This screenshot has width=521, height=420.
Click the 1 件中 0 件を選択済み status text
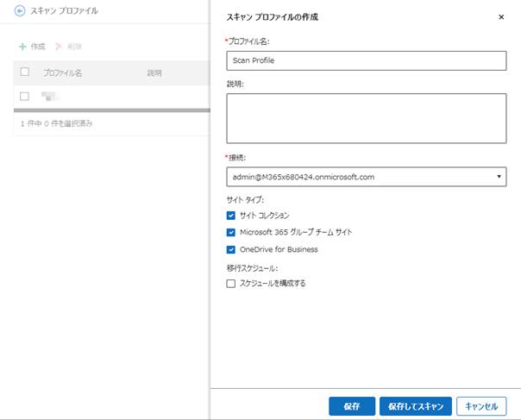(x=56, y=123)
